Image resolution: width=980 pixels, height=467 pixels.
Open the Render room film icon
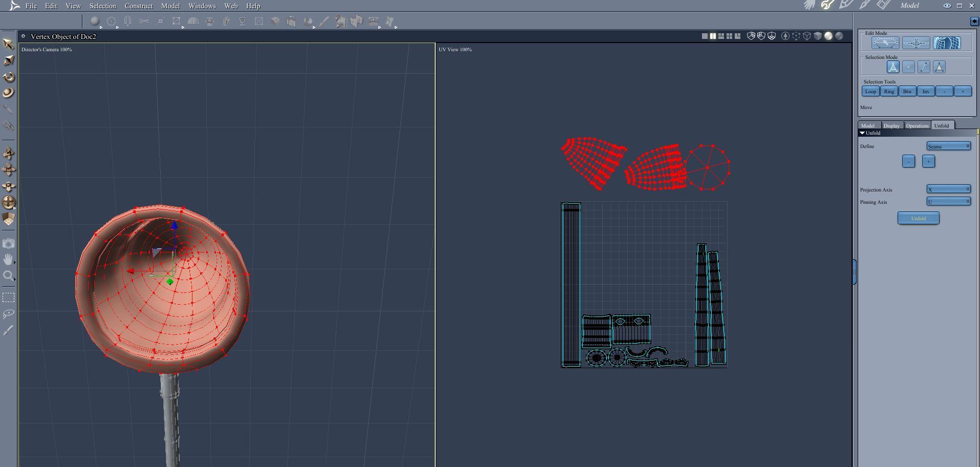[883, 5]
